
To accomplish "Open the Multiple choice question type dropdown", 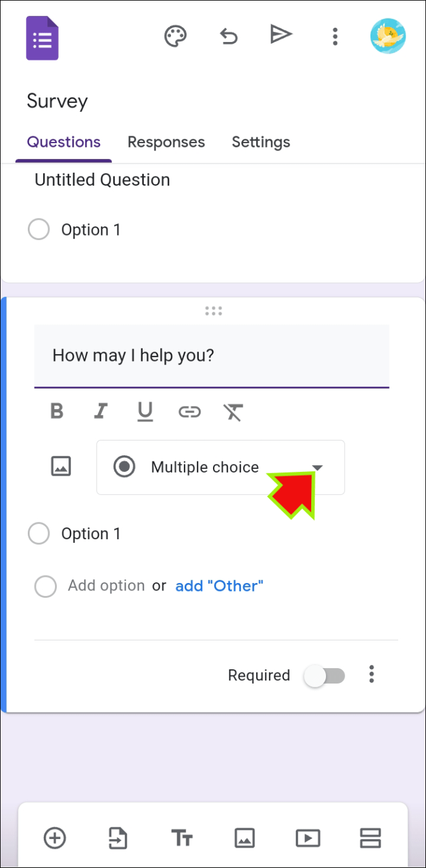I will 317,467.
